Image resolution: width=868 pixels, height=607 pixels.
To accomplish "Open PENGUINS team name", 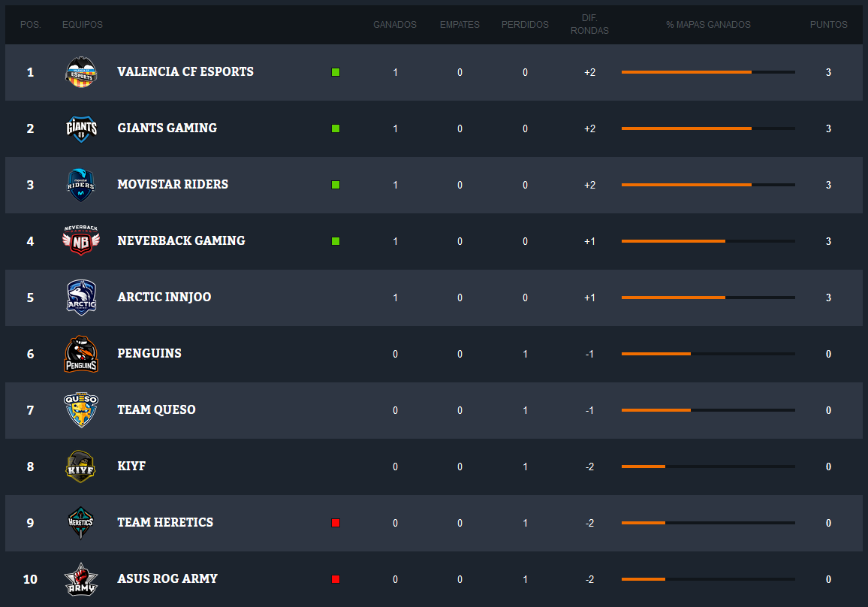I will point(149,354).
